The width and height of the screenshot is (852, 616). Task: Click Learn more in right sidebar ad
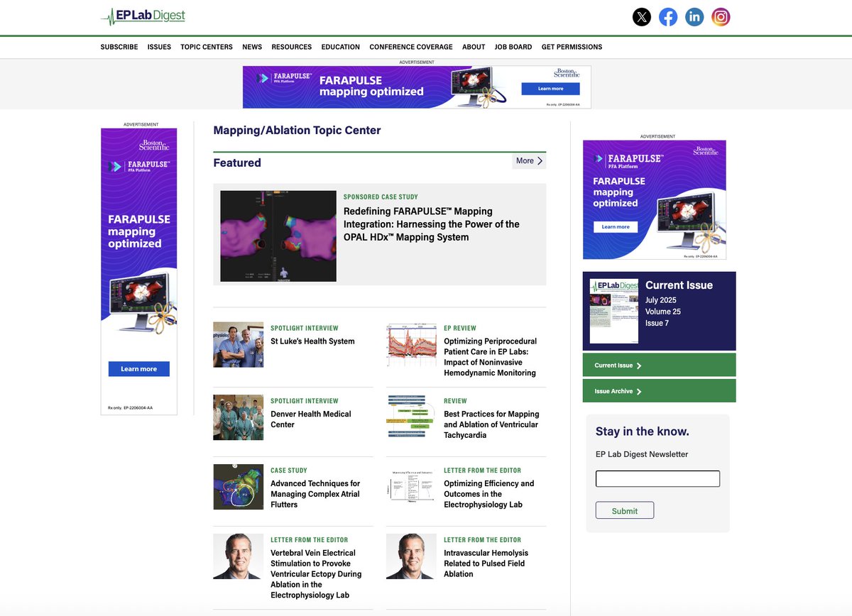coord(616,227)
